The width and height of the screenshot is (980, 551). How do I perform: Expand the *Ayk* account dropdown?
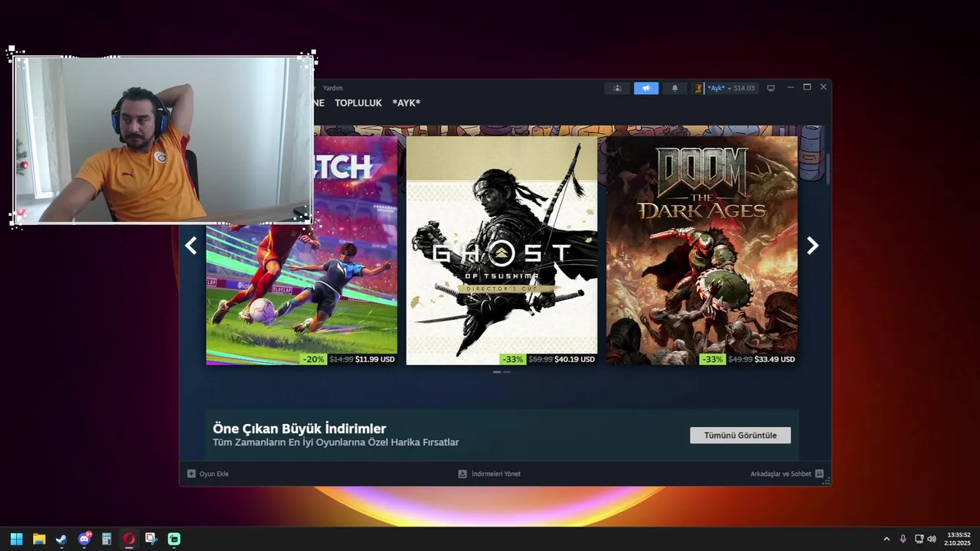coord(730,88)
